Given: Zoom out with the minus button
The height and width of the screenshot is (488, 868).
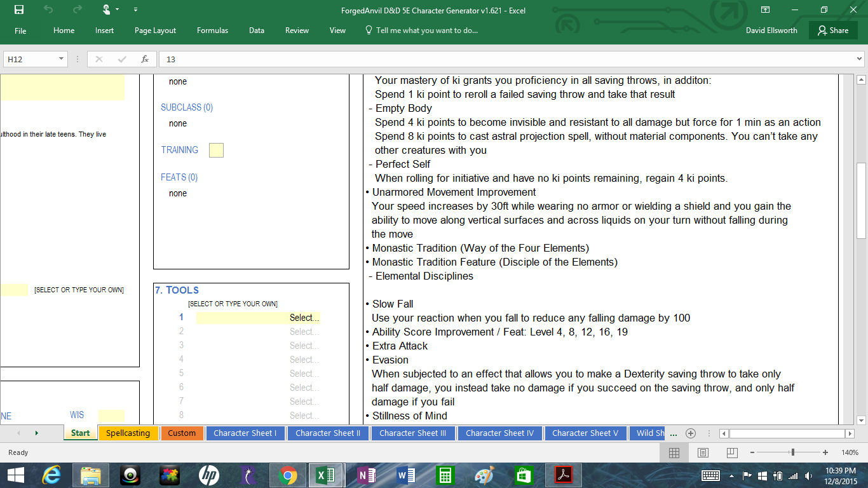Looking at the screenshot, I should pyautogui.click(x=752, y=452).
